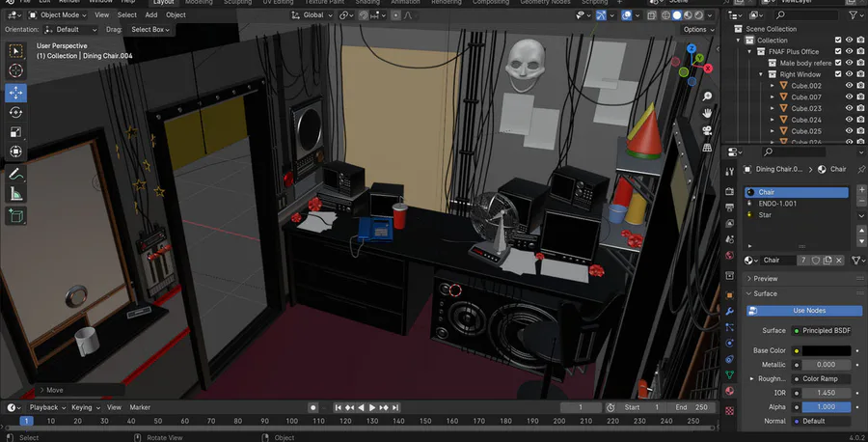Click the Use Nodes button
Screen dimensions: 868x442
804,311
